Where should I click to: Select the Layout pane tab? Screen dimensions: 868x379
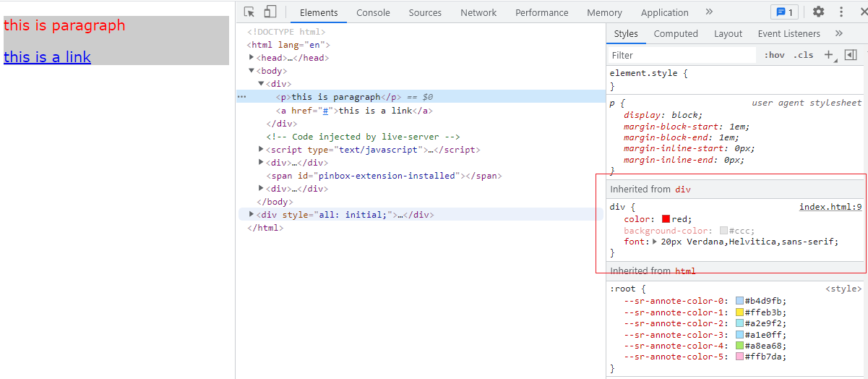click(x=728, y=33)
